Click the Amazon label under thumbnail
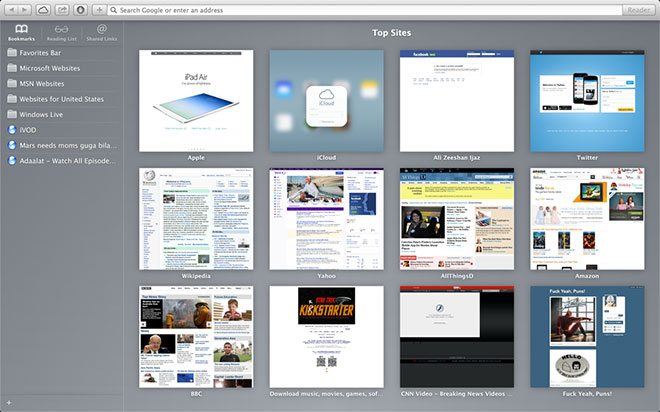 587,276
